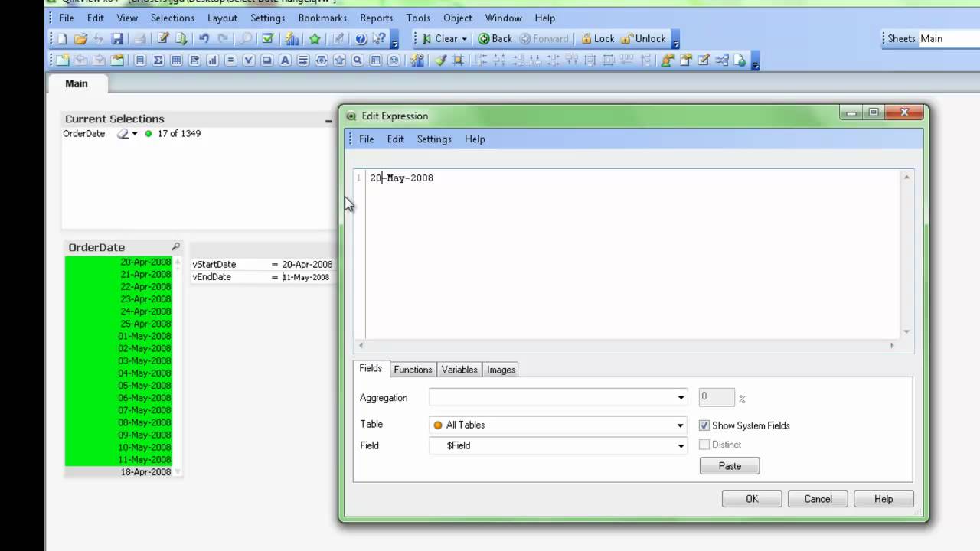Create a Chart object icon
980x551 pixels.
coord(213,60)
